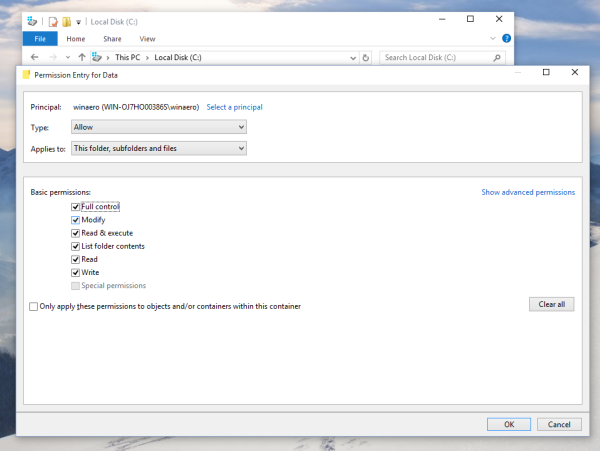Toggle the Write permission checkbox
The width and height of the screenshot is (600, 451).
pos(75,272)
